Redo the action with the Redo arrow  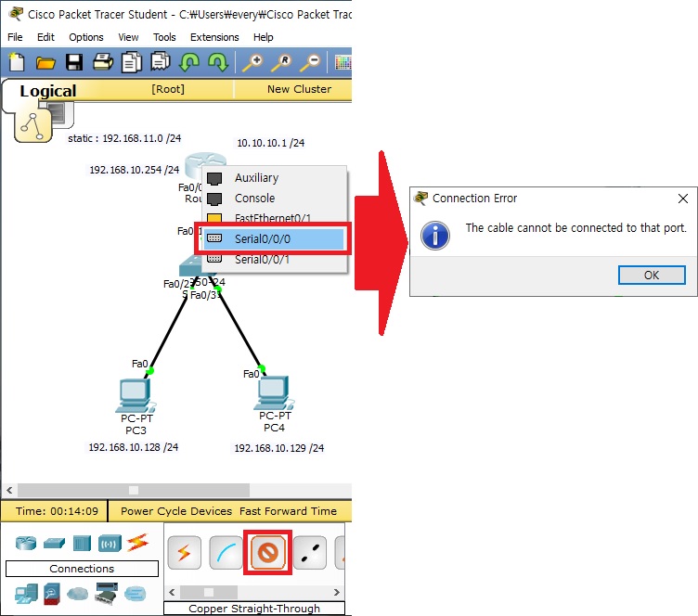[218, 62]
